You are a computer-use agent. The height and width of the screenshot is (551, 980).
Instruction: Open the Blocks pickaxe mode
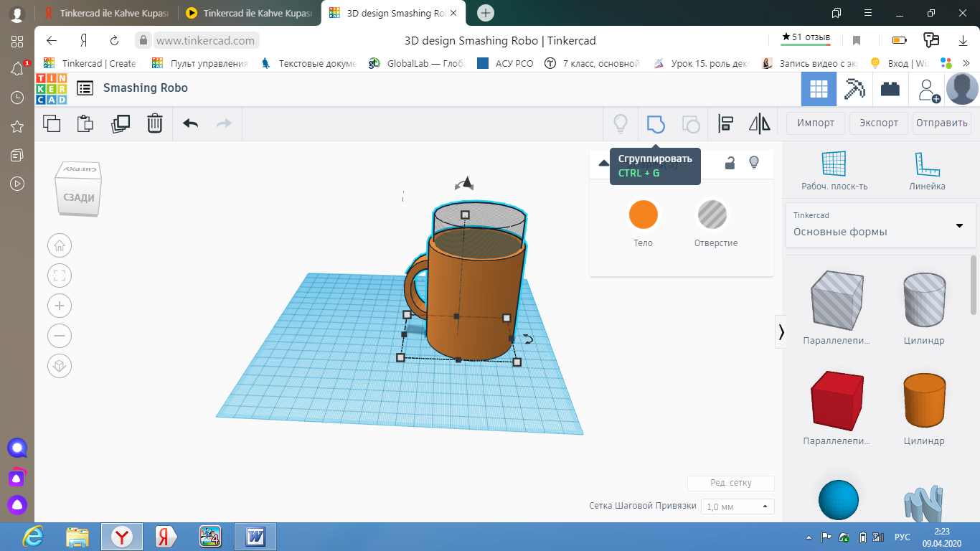tap(854, 89)
